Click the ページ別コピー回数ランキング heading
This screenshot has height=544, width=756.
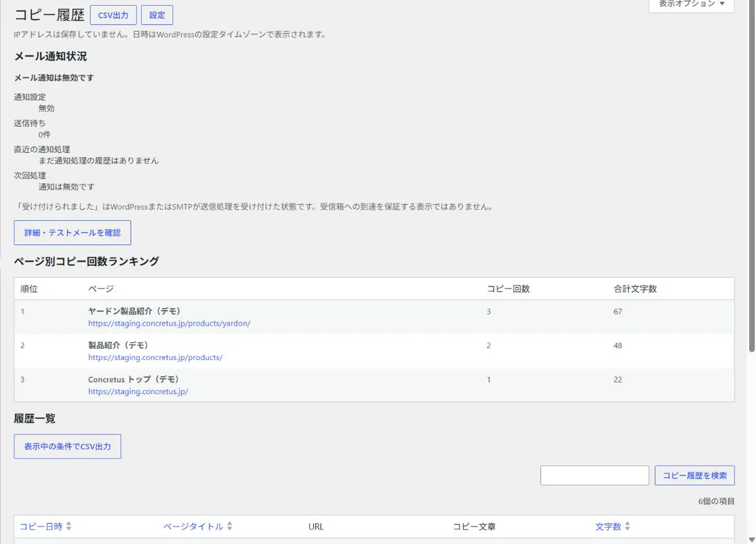point(86,261)
